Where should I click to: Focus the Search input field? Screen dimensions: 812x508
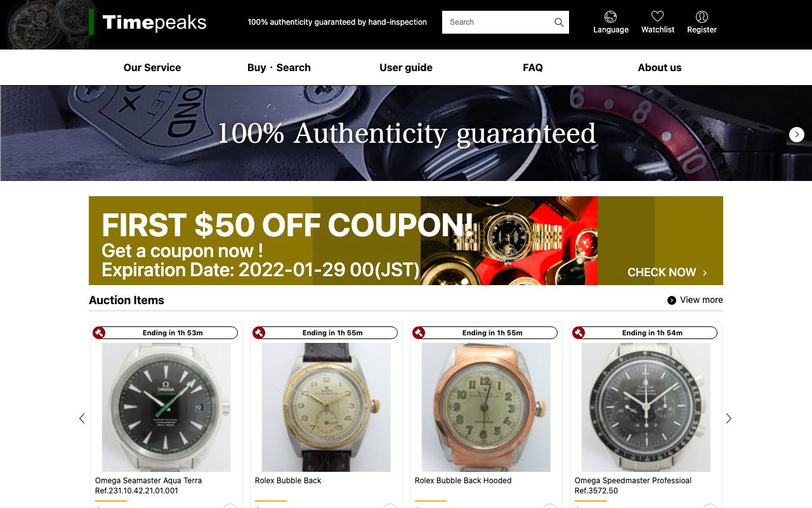click(496, 22)
